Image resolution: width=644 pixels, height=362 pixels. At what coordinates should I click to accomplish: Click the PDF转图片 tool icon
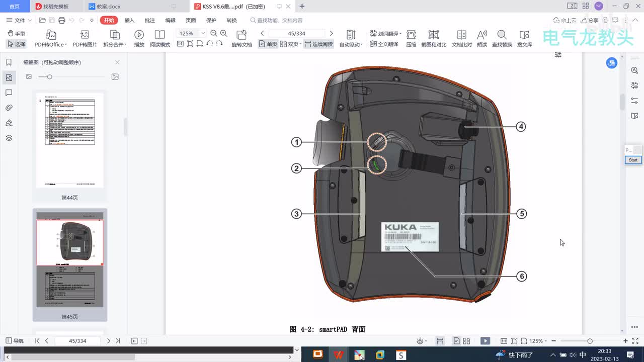tap(85, 35)
